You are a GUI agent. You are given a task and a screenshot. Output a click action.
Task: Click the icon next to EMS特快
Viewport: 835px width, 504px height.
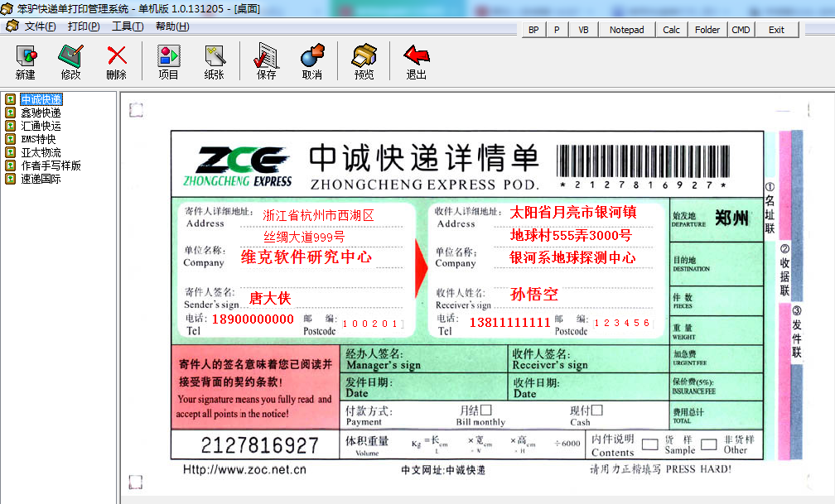(10, 139)
